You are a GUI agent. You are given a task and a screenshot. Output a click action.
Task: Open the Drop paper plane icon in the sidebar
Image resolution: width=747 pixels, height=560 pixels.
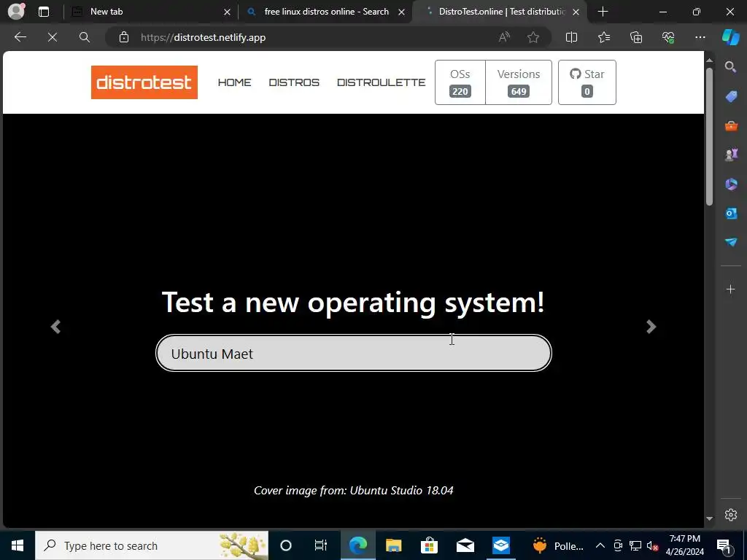click(x=731, y=242)
